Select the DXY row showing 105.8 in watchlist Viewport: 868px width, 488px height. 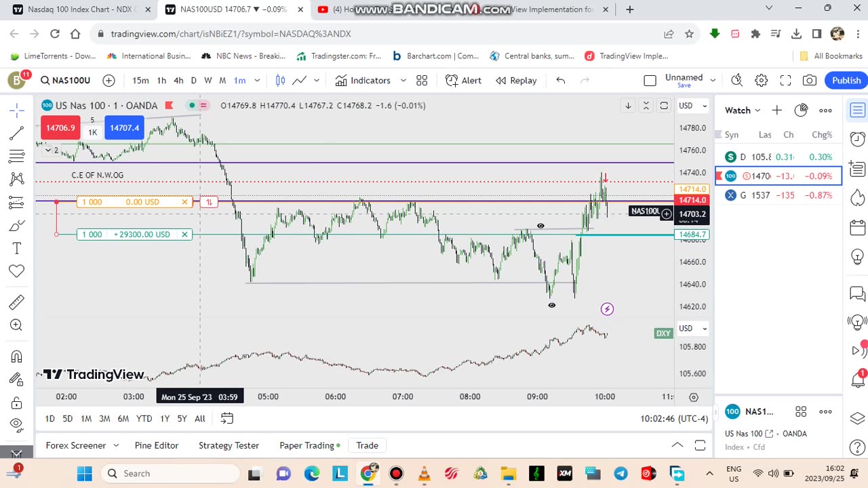778,157
